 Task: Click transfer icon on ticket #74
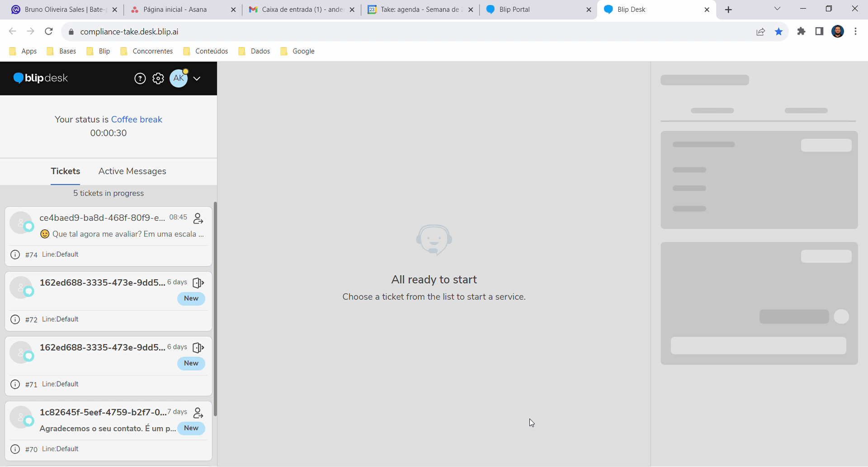198,219
